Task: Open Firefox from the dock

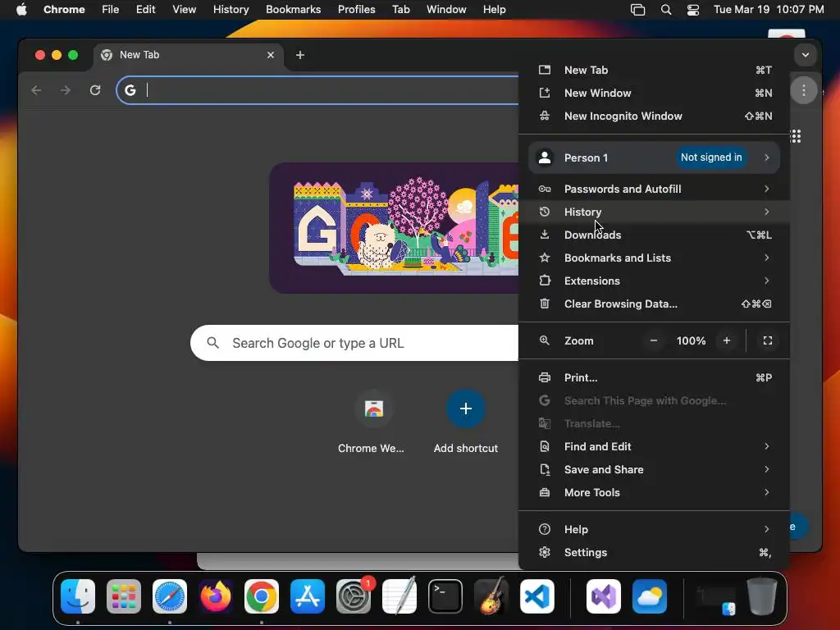Action: pos(216,596)
